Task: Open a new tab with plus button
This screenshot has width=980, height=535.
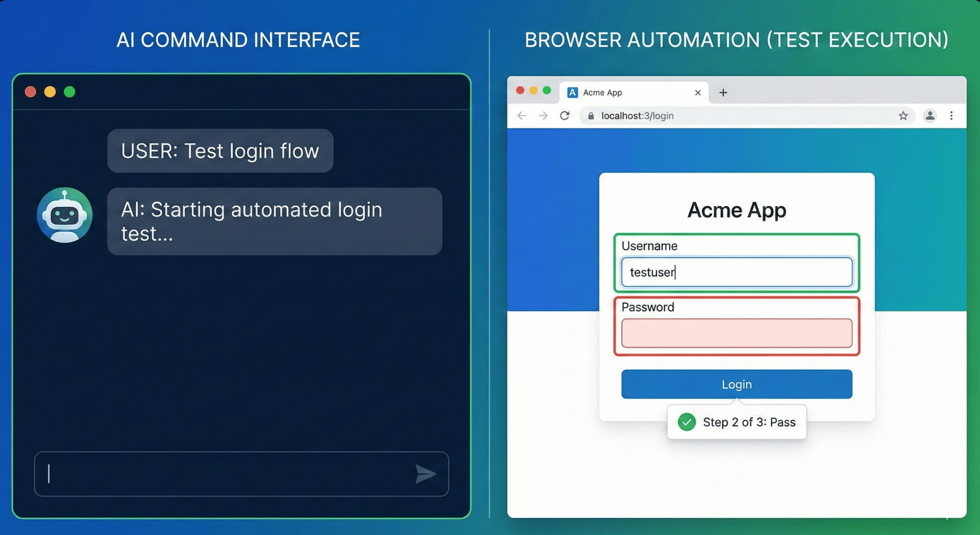Action: [x=723, y=93]
